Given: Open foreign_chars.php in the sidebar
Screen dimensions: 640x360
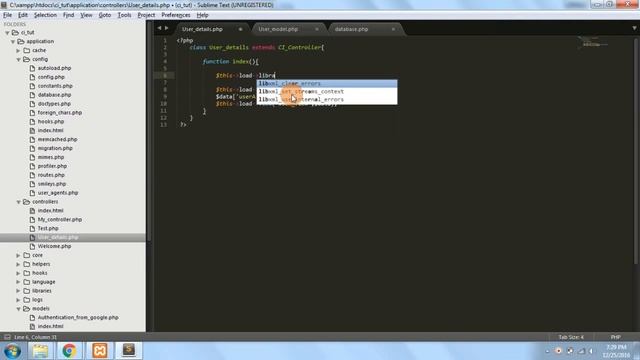Looking at the screenshot, I should (x=60, y=113).
